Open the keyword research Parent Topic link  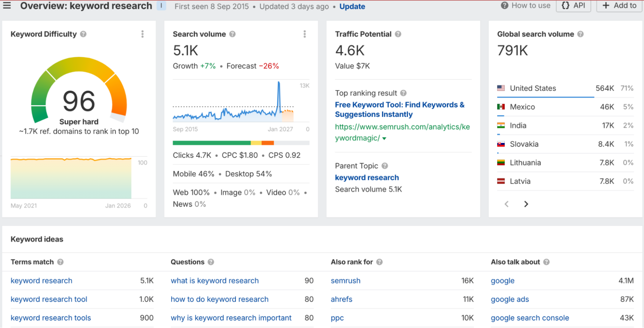point(367,177)
